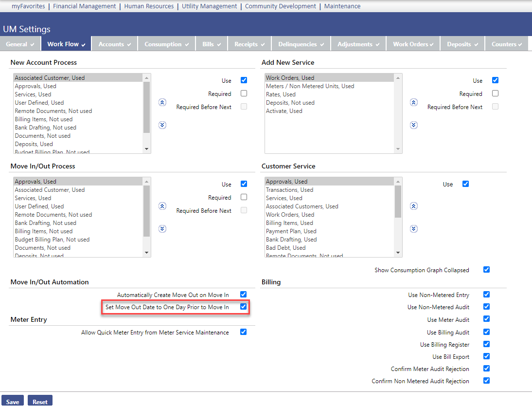Move item up in Customer Service list

pyautogui.click(x=414, y=206)
